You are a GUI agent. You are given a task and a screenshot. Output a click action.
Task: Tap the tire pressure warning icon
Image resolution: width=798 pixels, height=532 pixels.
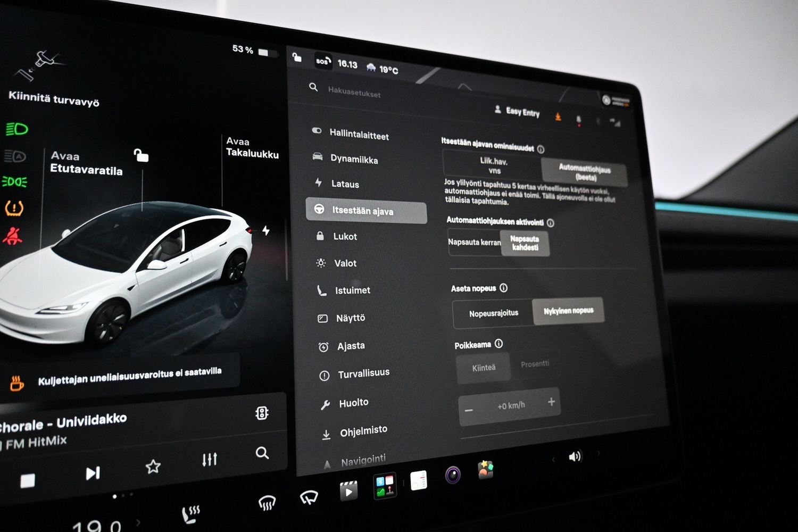tap(14, 208)
